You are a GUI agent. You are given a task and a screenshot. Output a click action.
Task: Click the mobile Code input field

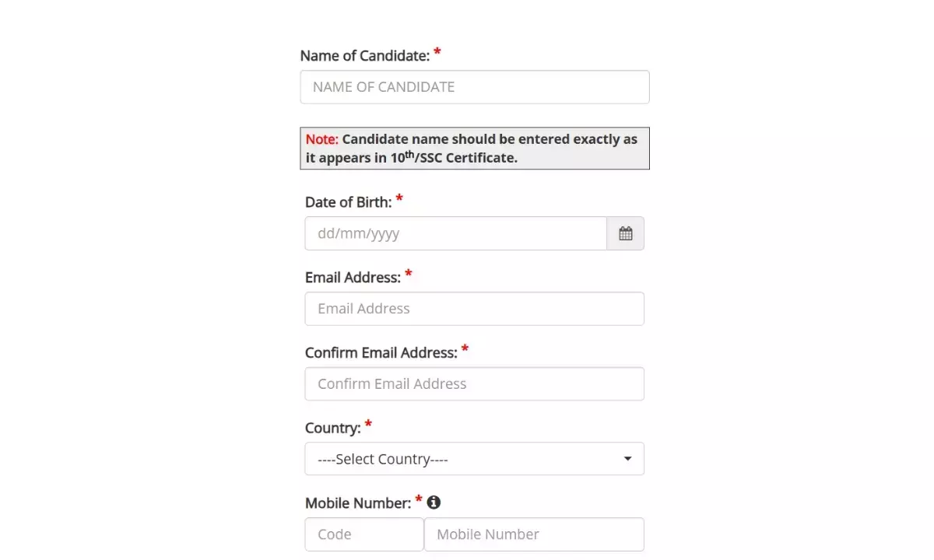(x=363, y=534)
